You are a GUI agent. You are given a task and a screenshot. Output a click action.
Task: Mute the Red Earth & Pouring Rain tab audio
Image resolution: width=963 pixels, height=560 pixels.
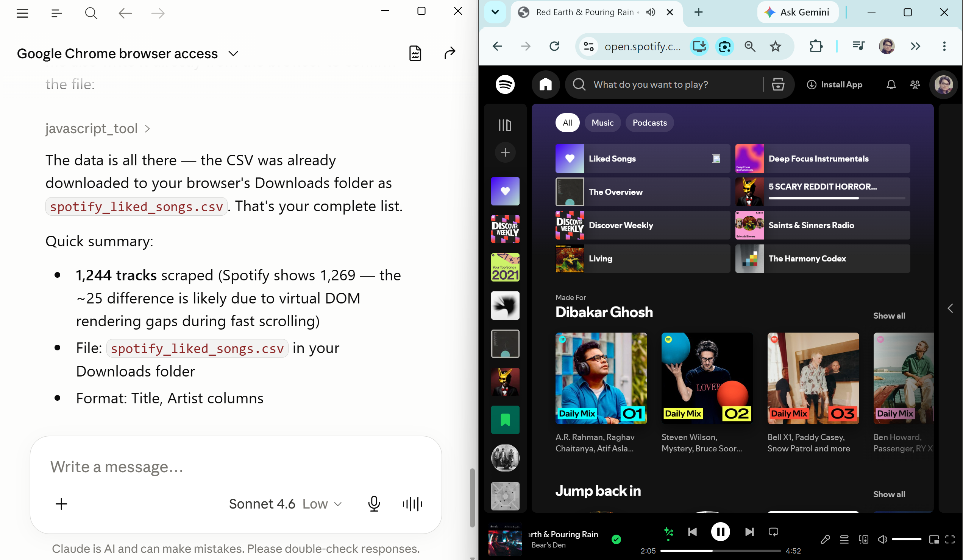pyautogui.click(x=651, y=12)
